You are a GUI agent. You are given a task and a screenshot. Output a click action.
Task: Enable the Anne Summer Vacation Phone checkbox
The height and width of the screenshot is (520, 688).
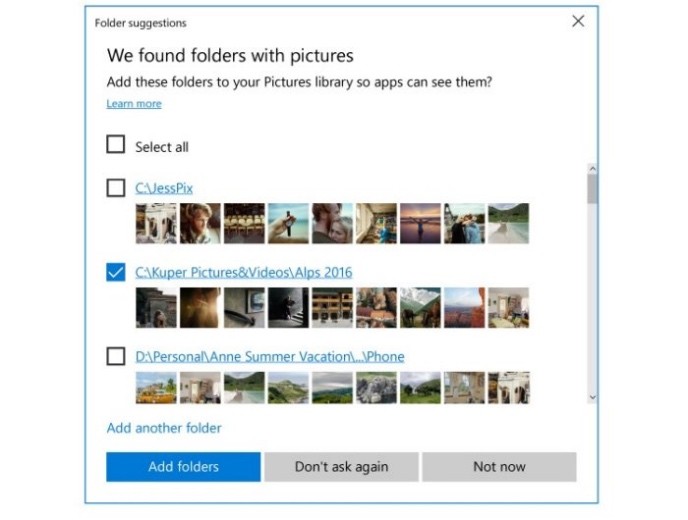point(116,356)
